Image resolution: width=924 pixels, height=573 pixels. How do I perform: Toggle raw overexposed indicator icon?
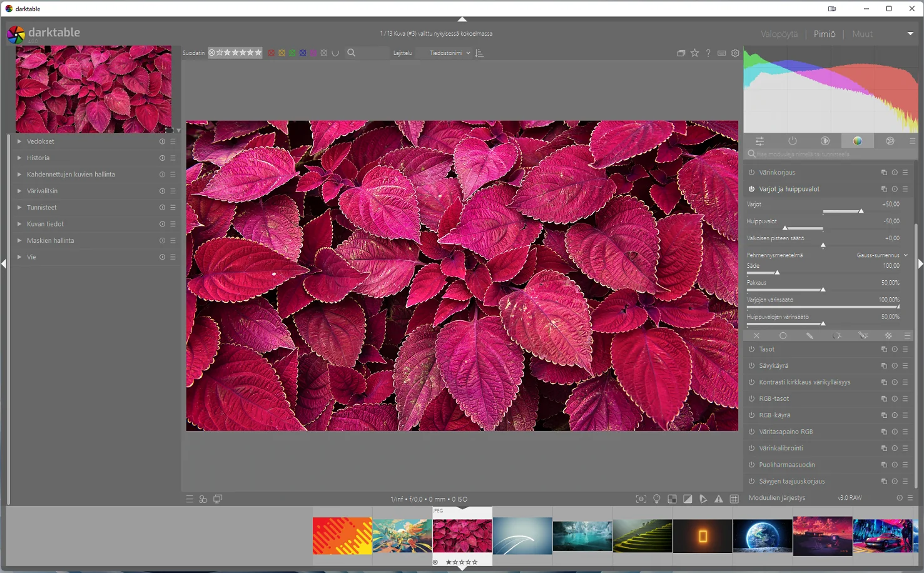672,499
